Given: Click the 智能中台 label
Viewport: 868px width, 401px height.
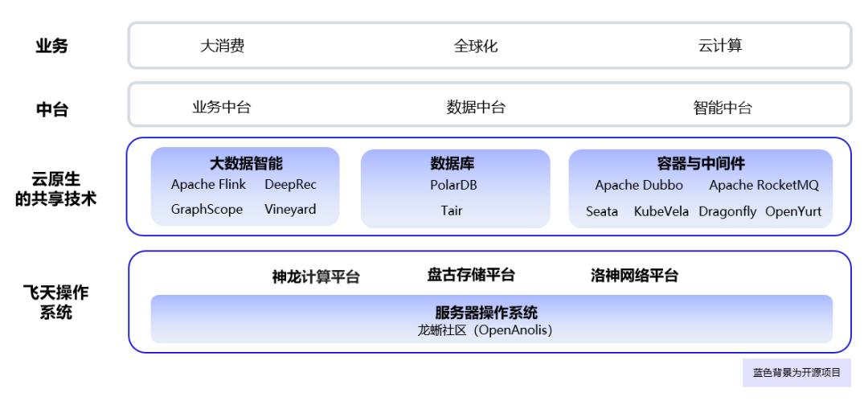Looking at the screenshot, I should click(x=723, y=108).
